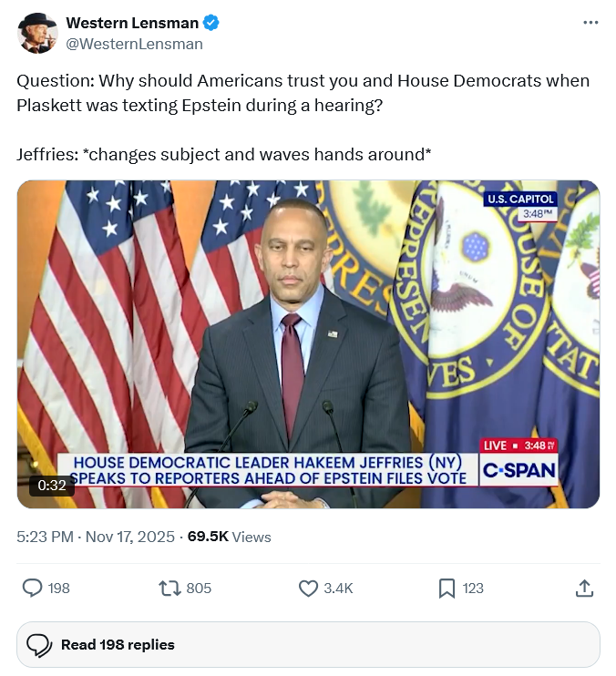Open Western Lensman display name link

pos(144,24)
